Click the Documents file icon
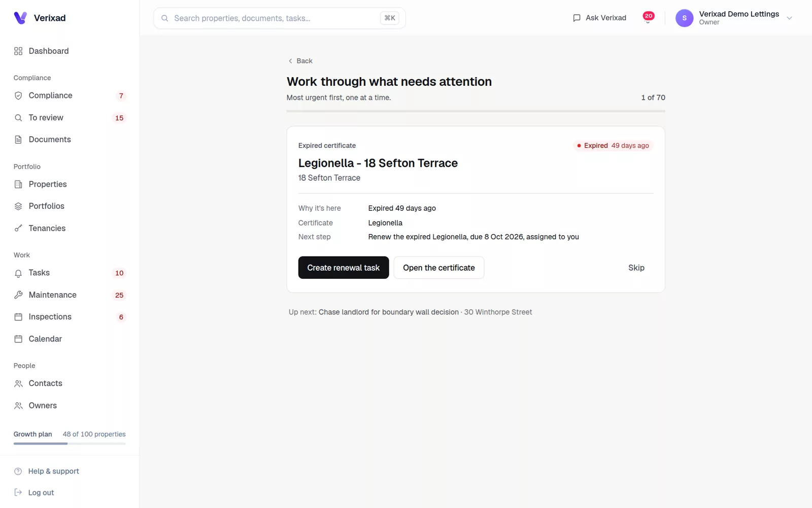This screenshot has width=812, height=508. tap(18, 140)
